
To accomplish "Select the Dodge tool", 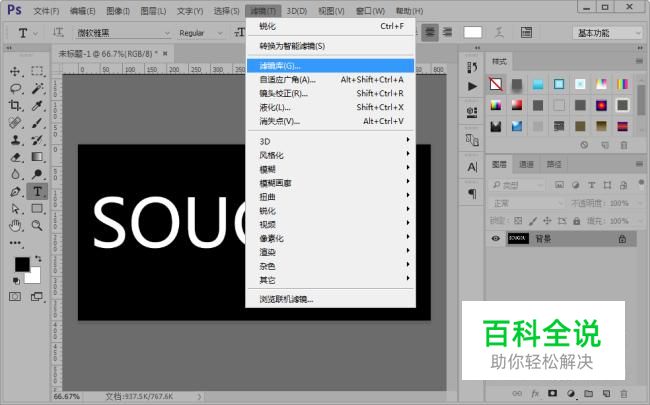I will pos(37,174).
